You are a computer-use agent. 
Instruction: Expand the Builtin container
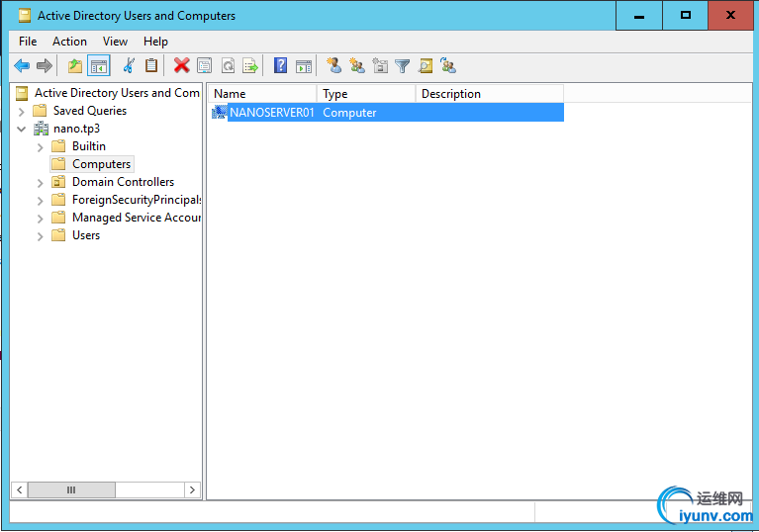pos(41,147)
